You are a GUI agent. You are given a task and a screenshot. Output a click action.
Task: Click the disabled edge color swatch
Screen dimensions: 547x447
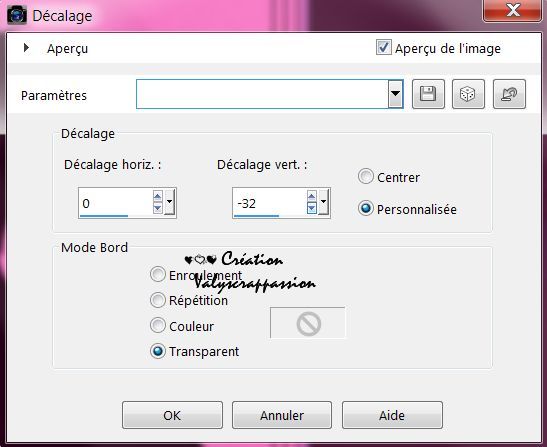[308, 323]
